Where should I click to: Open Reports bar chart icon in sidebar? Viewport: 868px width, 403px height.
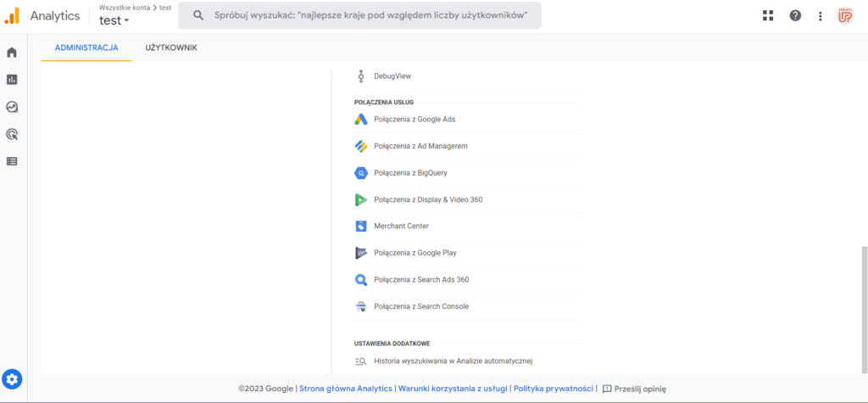(x=12, y=80)
